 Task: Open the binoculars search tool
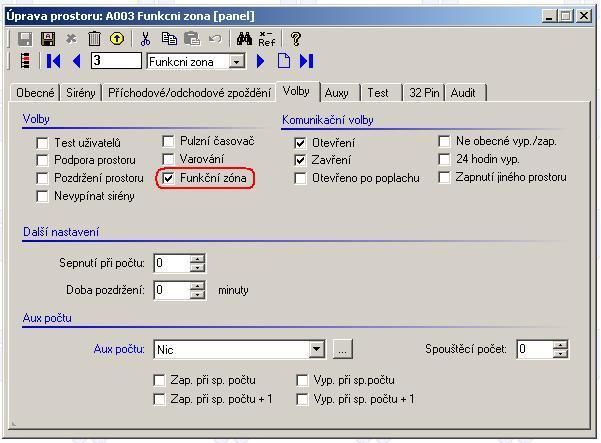point(244,39)
